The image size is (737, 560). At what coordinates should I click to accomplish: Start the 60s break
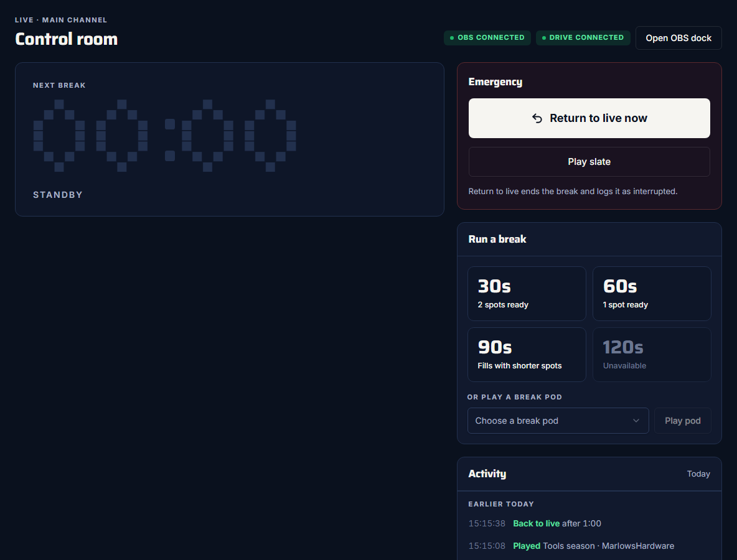(652, 294)
